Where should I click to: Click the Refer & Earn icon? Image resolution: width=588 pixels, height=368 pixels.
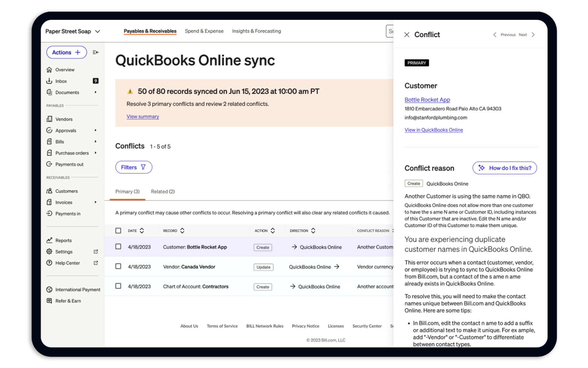coord(49,301)
